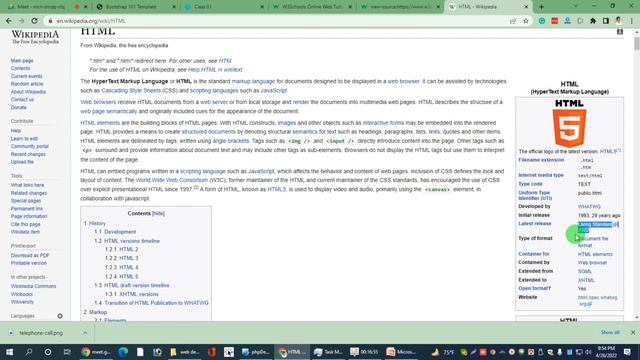
Task: Hide the Contents table
Action: click(158, 213)
